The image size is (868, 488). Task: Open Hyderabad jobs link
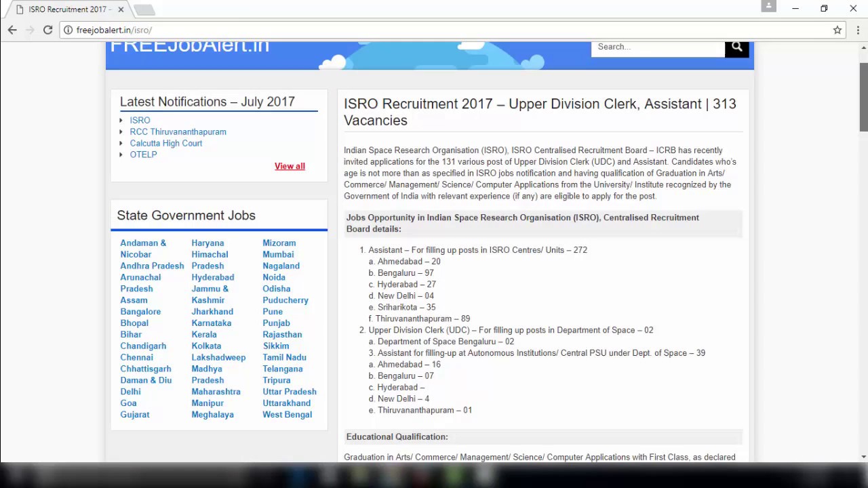pos(212,277)
